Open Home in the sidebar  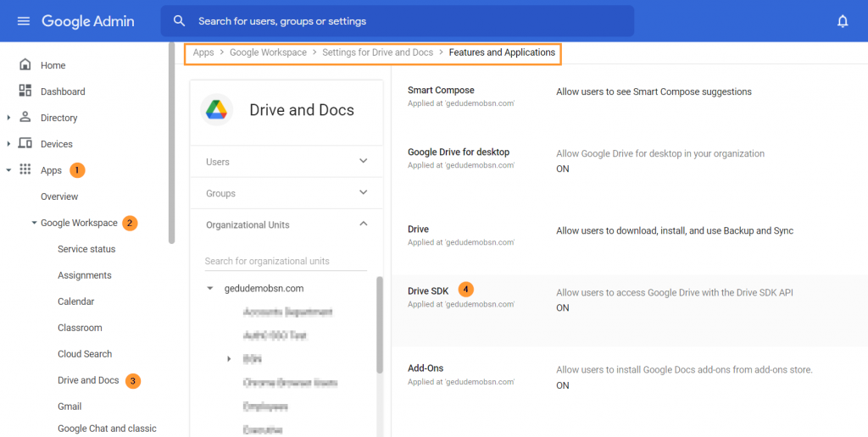[x=53, y=65]
